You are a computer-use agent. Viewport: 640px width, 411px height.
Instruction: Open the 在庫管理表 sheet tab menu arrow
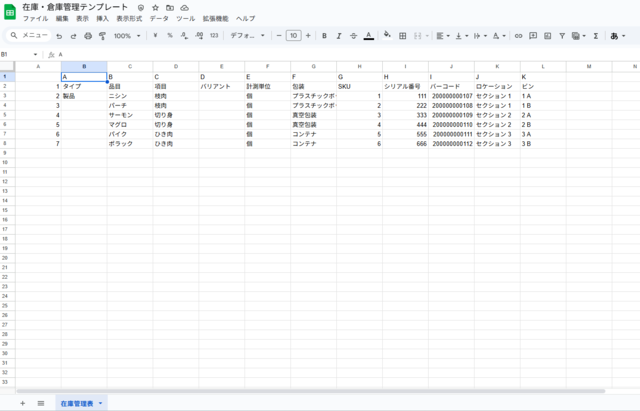pos(100,403)
